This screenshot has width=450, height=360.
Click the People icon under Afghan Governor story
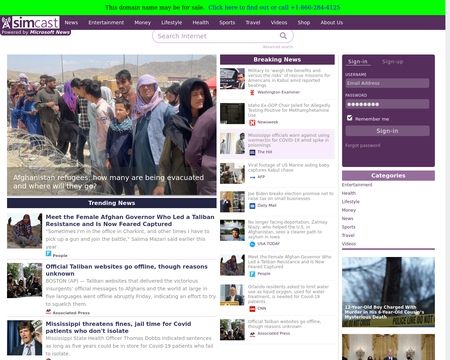pyautogui.click(x=48, y=254)
